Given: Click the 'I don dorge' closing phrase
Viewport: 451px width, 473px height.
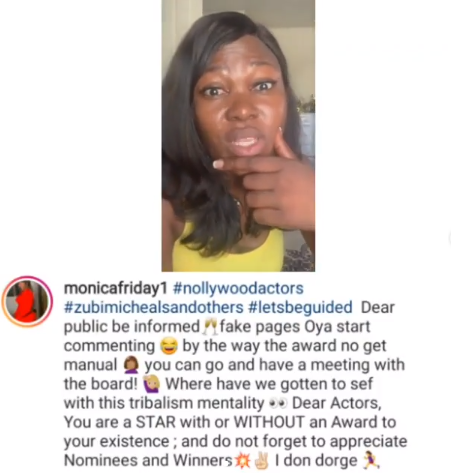Looking at the screenshot, I should pyautogui.click(x=316, y=461).
